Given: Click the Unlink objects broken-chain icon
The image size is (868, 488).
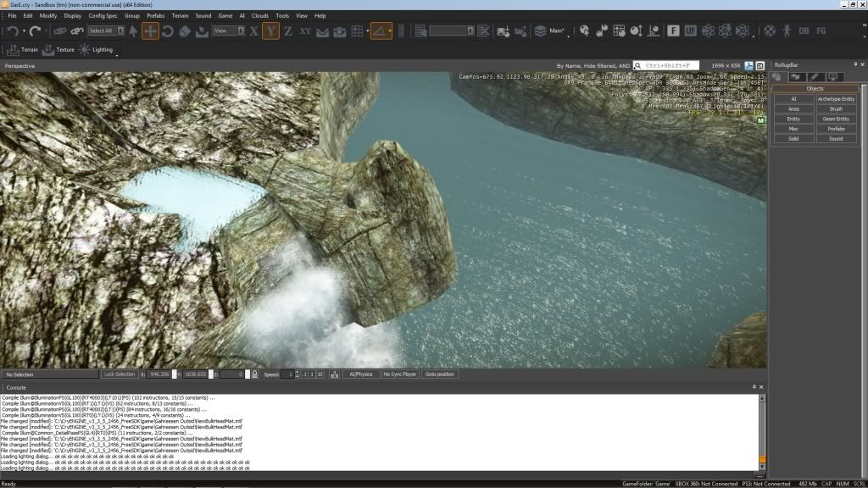Looking at the screenshot, I should tap(77, 31).
